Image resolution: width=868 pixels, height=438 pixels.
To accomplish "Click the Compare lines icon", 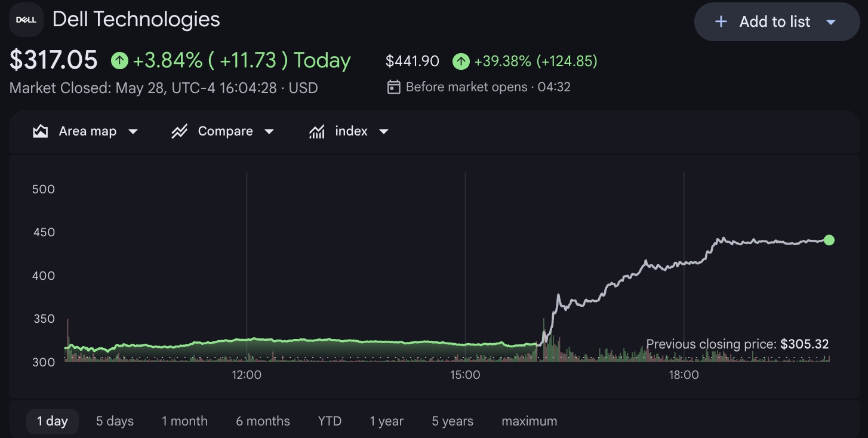I will tap(180, 131).
